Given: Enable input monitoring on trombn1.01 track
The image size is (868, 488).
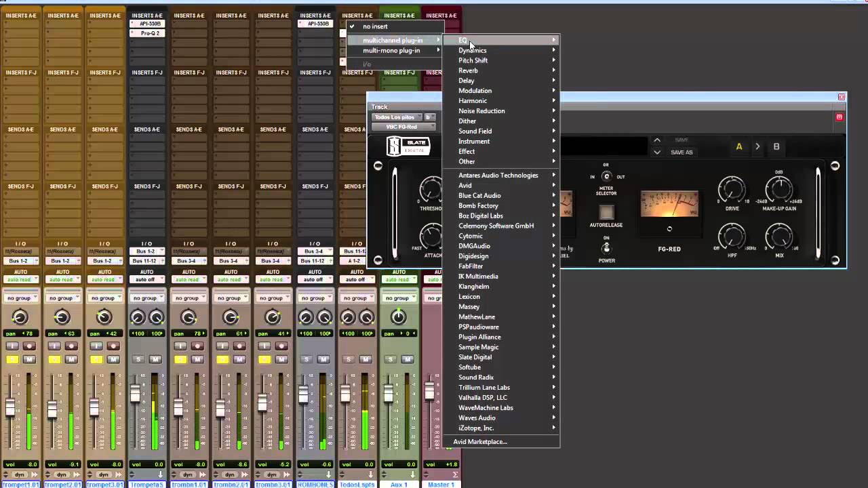Looking at the screenshot, I should 180,346.
